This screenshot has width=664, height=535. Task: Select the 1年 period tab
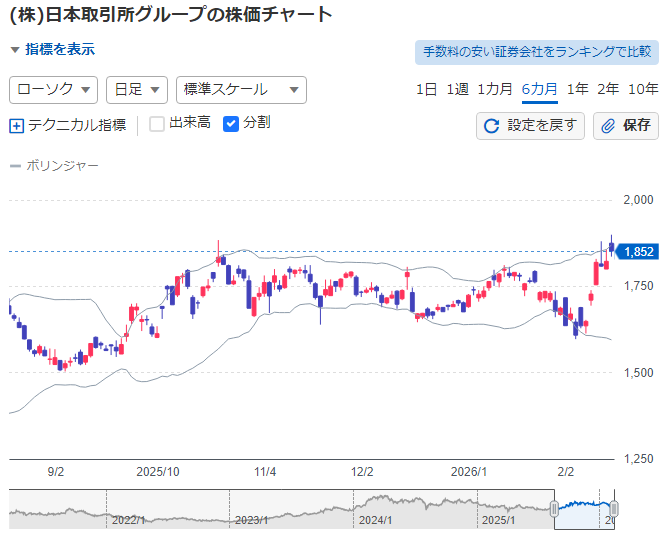[x=578, y=89]
